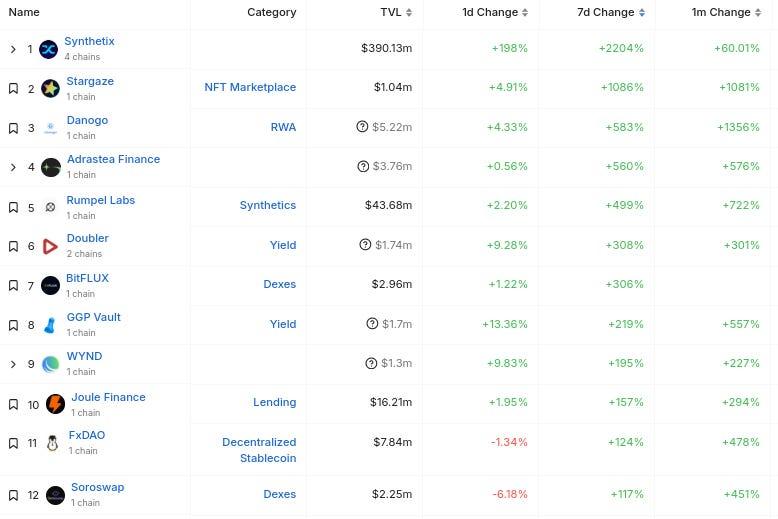This screenshot has height=519, width=778.
Task: Sort table by 7d Change column
Action: (609, 12)
